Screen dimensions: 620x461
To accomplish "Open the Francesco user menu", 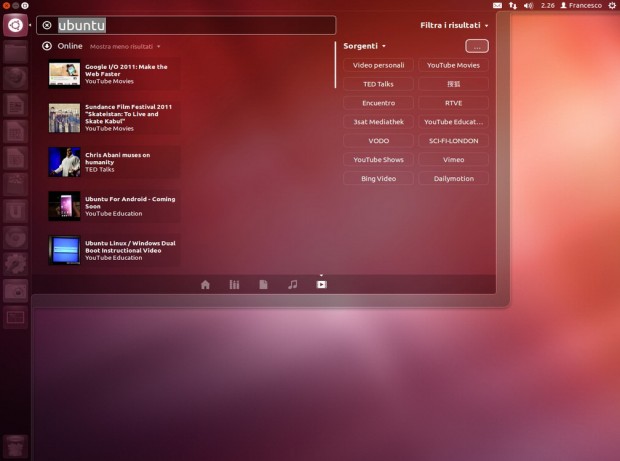I will (581, 6).
